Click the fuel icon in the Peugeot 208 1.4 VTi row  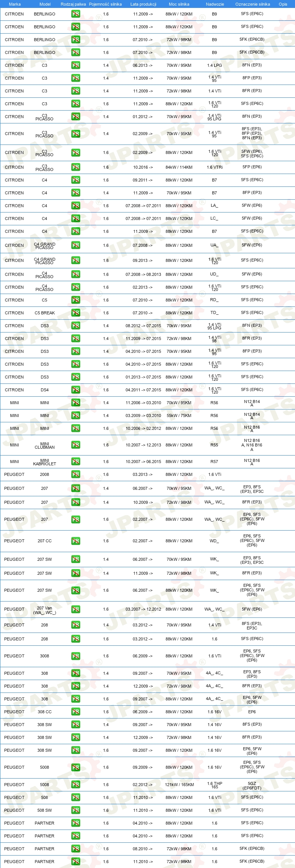point(75,625)
